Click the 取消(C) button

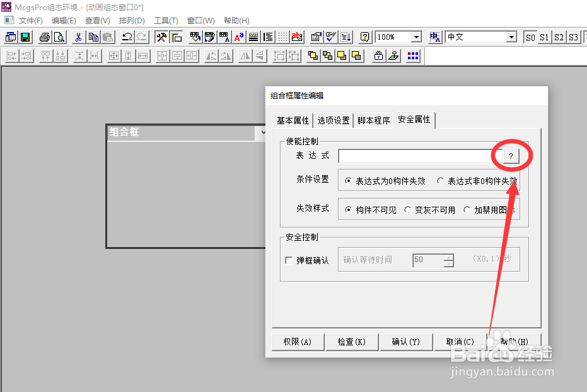(x=460, y=342)
